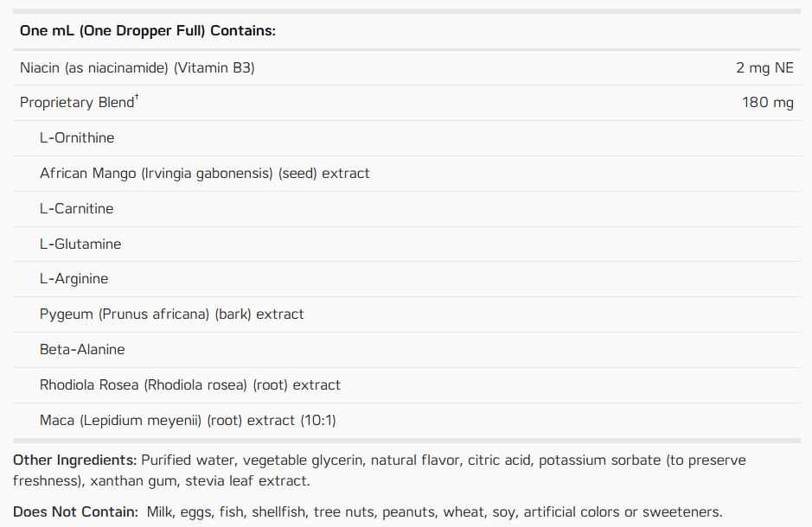This screenshot has height=527, width=812.
Task: Select the L-Carnitine ingredient
Action: pos(77,209)
